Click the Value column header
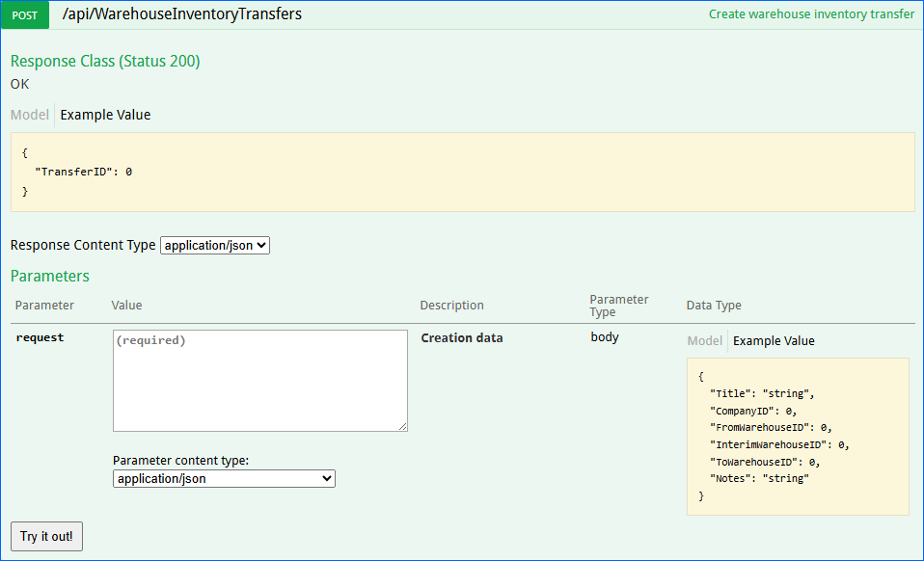924x561 pixels. (126, 305)
